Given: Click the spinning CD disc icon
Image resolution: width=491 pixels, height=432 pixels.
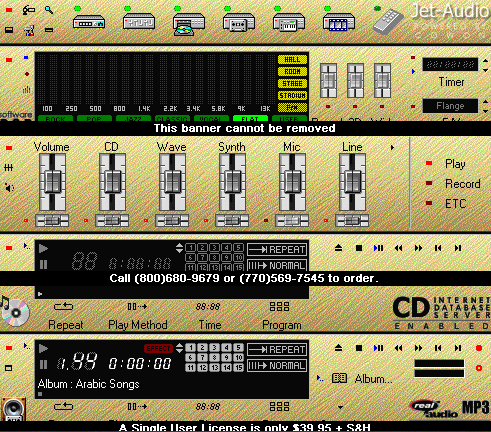Looking at the screenshot, I should click(x=15, y=312).
